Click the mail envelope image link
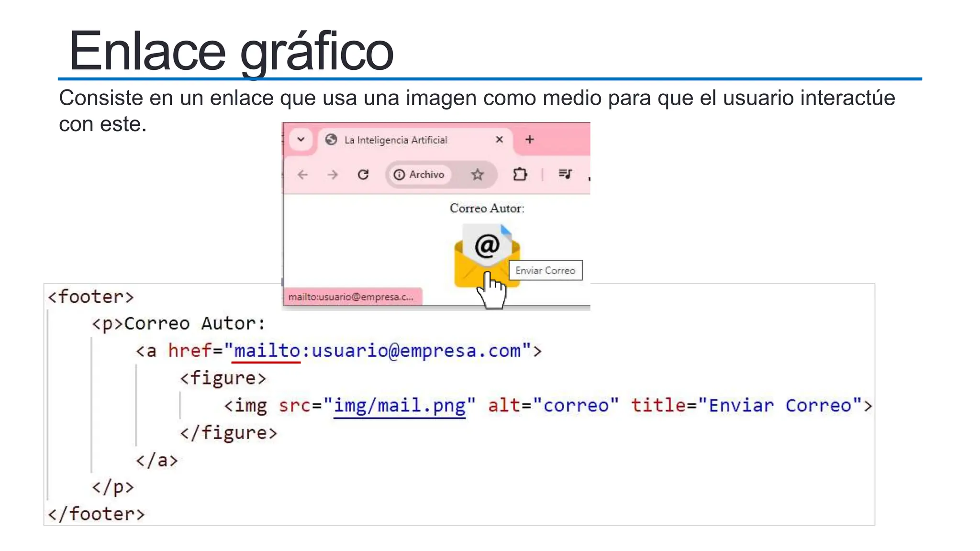This screenshot has height=551, width=980. pos(487,256)
